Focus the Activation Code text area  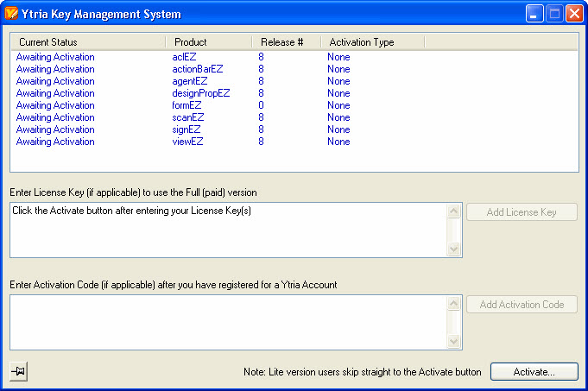pos(228,322)
